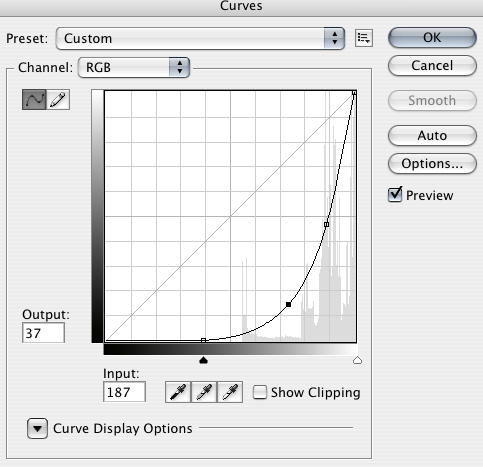Screen dimensions: 483x467
Task: Select the upper hollow curve point
Action: 326,224
